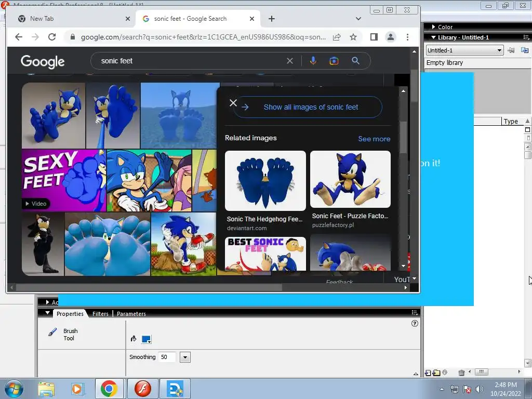This screenshot has height=399, width=532.
Task: Close the related images popup
Action: coord(233,103)
